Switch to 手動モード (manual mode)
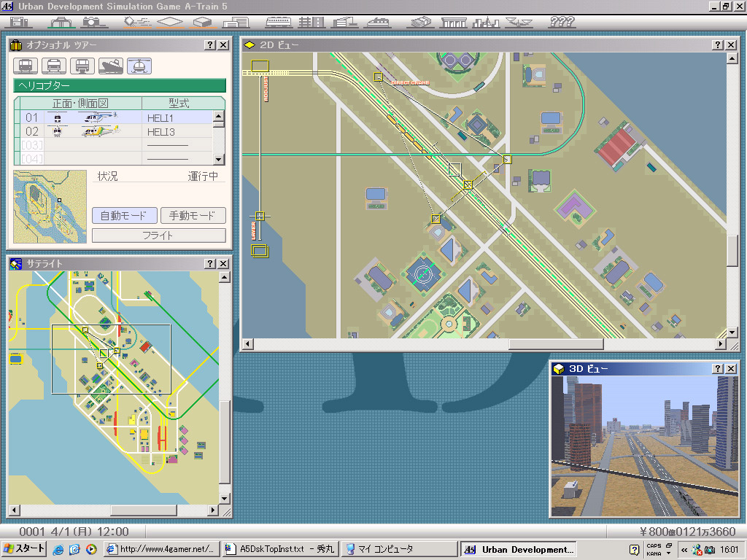The height and width of the screenshot is (560, 747). tap(193, 216)
